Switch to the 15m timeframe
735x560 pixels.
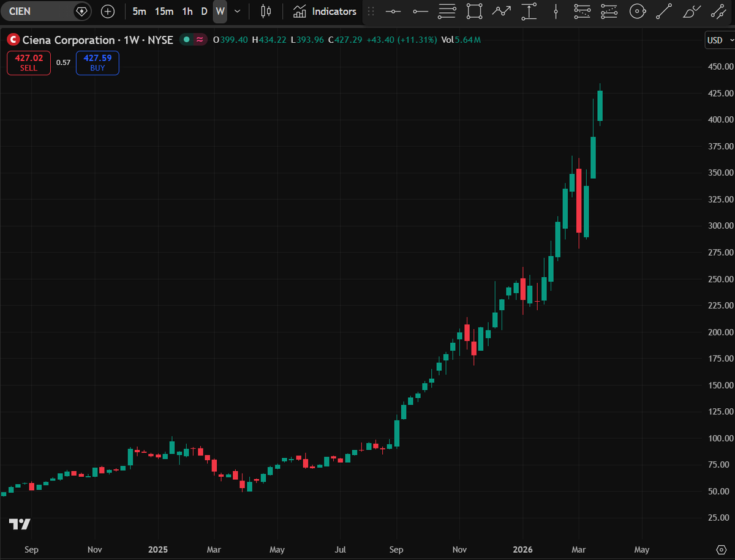164,11
